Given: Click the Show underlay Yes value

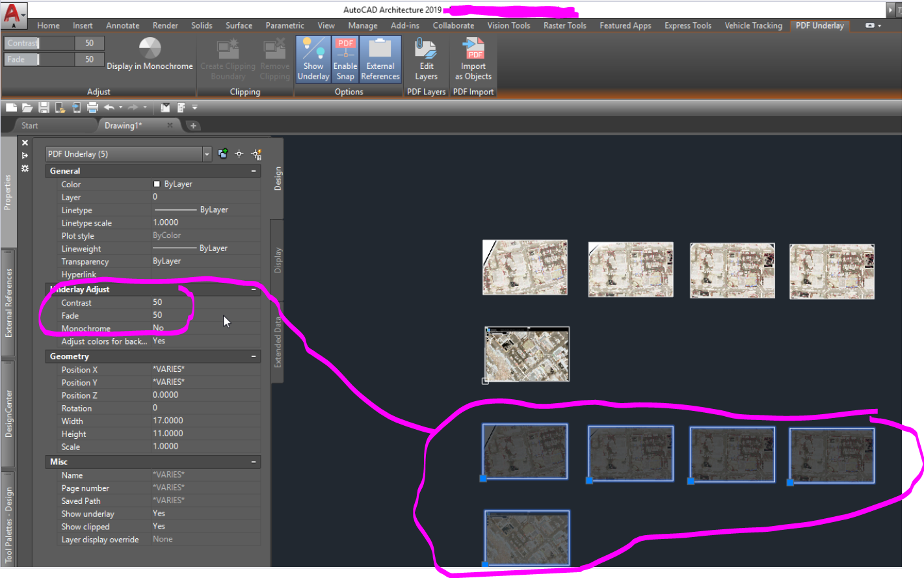Looking at the screenshot, I should [205, 514].
